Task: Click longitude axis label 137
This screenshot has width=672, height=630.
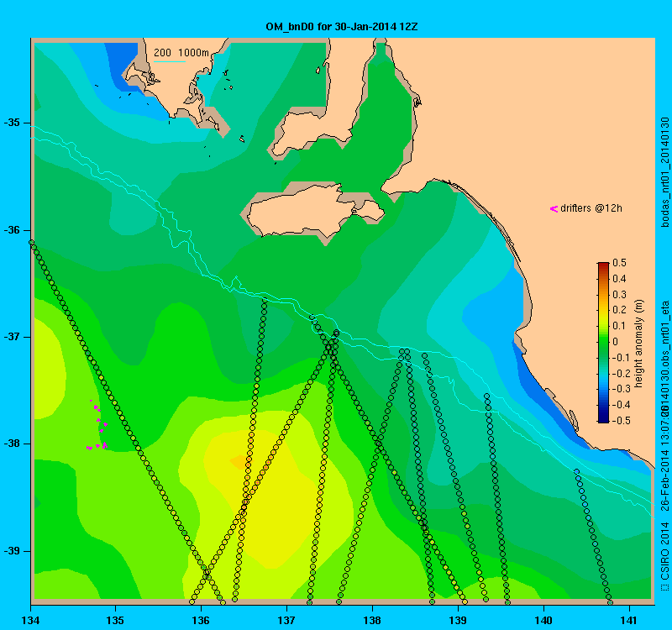Action: 286,620
